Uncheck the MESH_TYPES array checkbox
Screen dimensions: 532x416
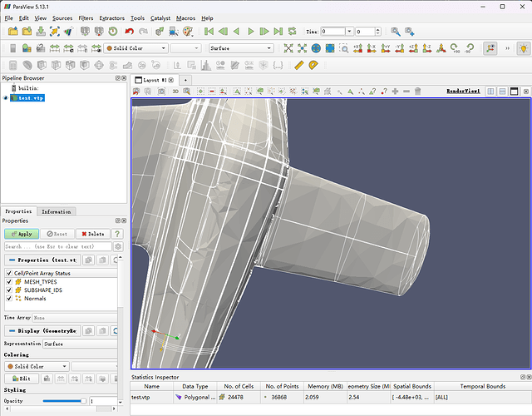tap(10, 282)
